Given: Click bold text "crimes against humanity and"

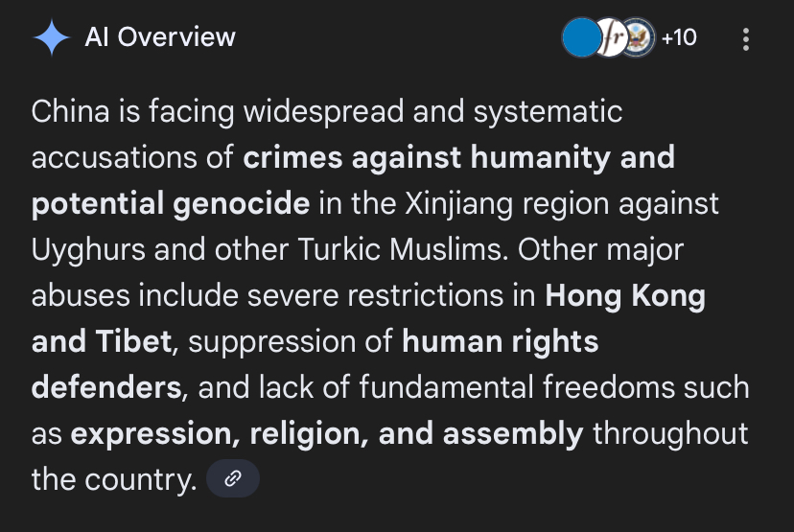Looking at the screenshot, I should click(458, 157).
